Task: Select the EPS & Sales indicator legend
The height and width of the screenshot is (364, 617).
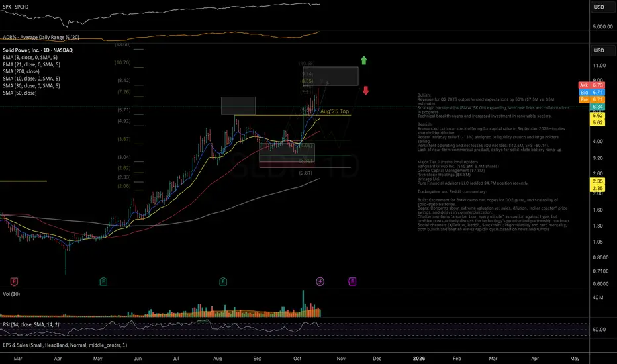Action: 65,345
